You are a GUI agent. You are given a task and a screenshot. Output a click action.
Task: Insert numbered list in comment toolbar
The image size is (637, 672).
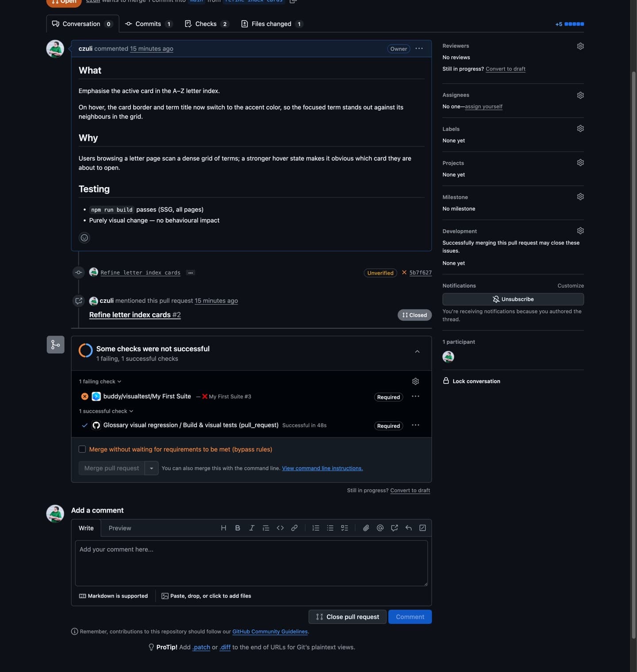tap(315, 528)
